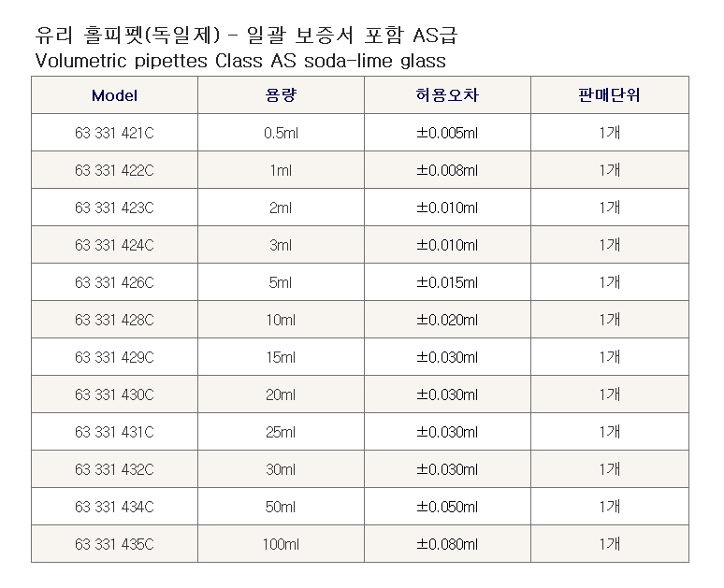This screenshot has height=588, width=724.
Task: Select model 63 331 428C cell
Action: click(x=114, y=320)
